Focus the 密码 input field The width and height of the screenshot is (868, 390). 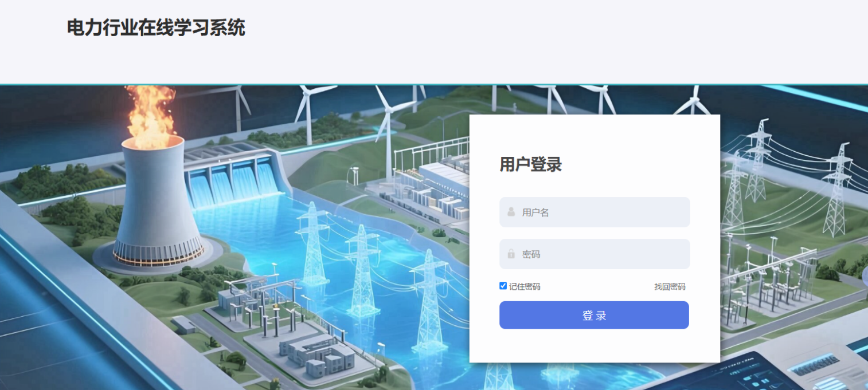click(x=595, y=254)
